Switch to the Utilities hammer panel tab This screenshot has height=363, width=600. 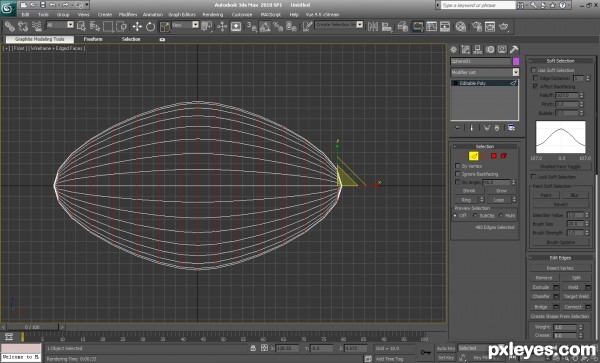(x=514, y=49)
